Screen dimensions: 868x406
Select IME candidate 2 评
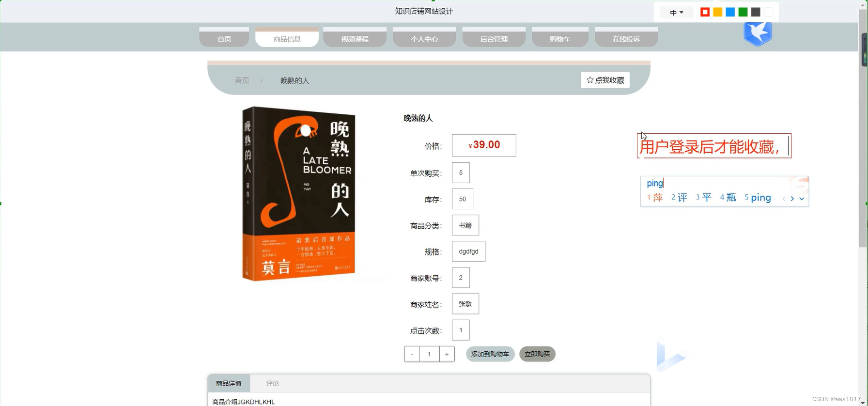click(679, 198)
